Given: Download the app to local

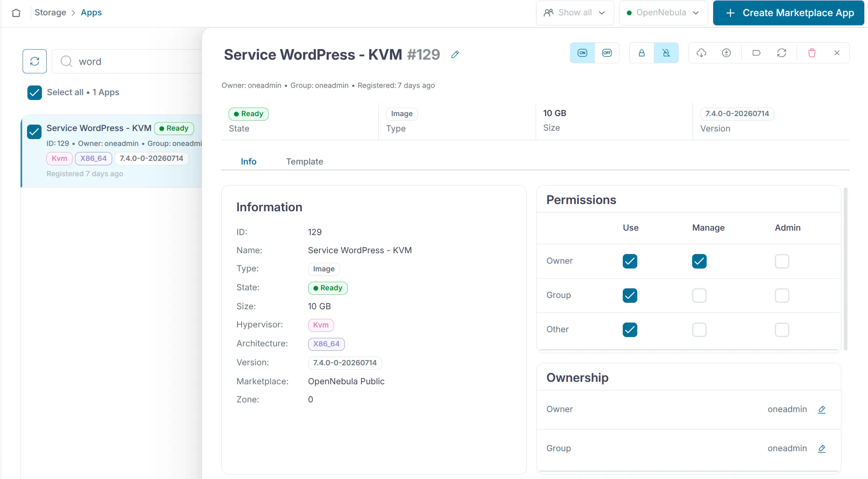Looking at the screenshot, I should [x=726, y=53].
